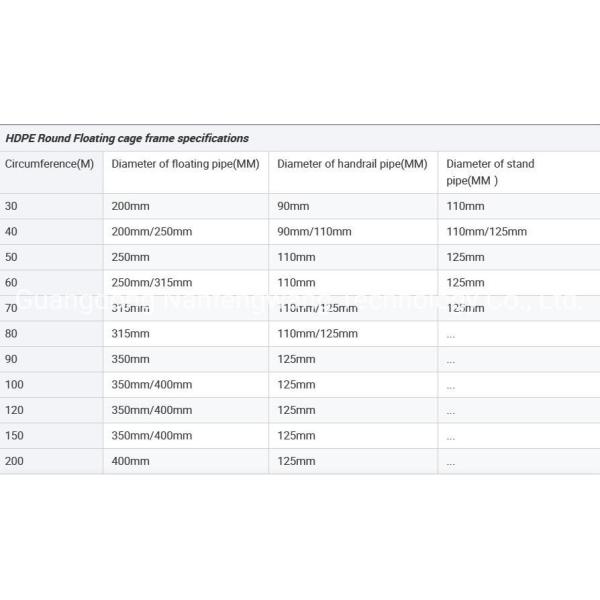The width and height of the screenshot is (600, 600).
Task: Click the '350mm' cell in row 90
Action: 130,359
